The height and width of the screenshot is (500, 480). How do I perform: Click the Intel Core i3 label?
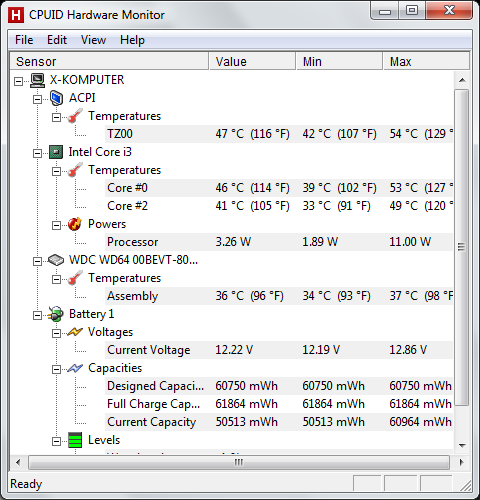100,152
